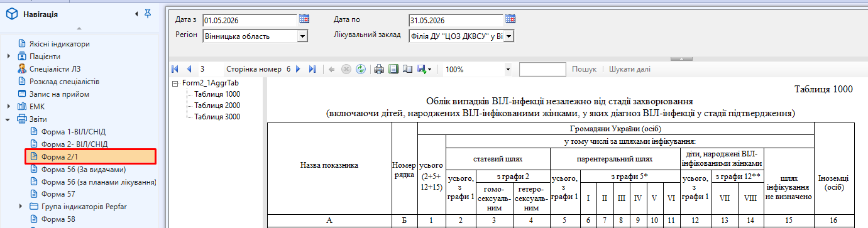
Task: Jump to the last report page
Action: [x=312, y=69]
